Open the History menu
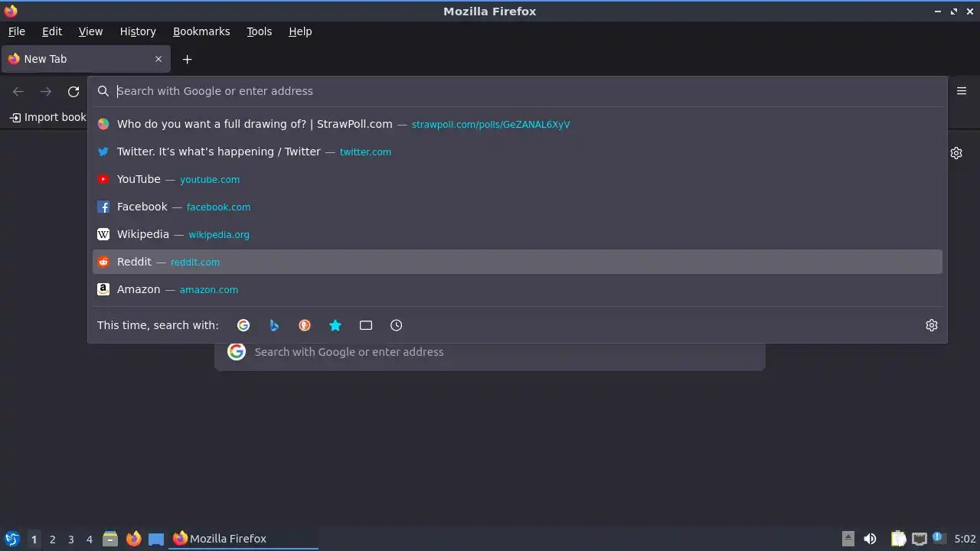Screen dimensions: 980x551 [138, 31]
